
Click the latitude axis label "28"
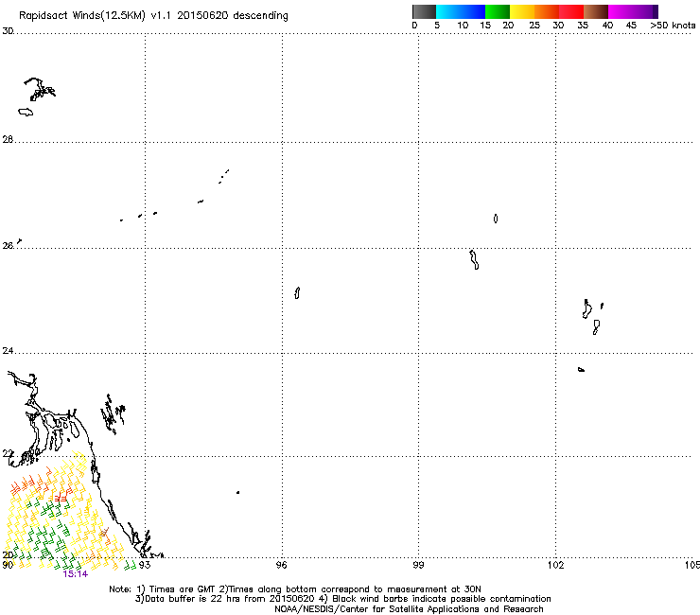click(x=8, y=140)
